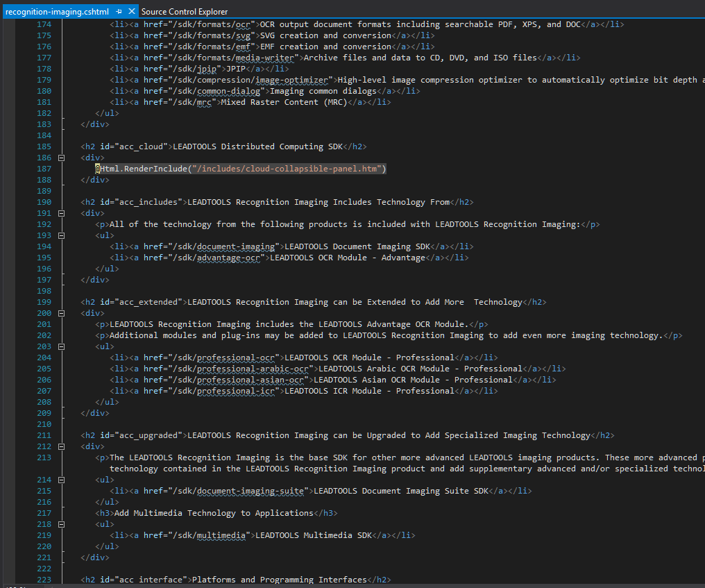This screenshot has height=588, width=705.
Task: Click line number 198 in the gutter
Action: 44,291
